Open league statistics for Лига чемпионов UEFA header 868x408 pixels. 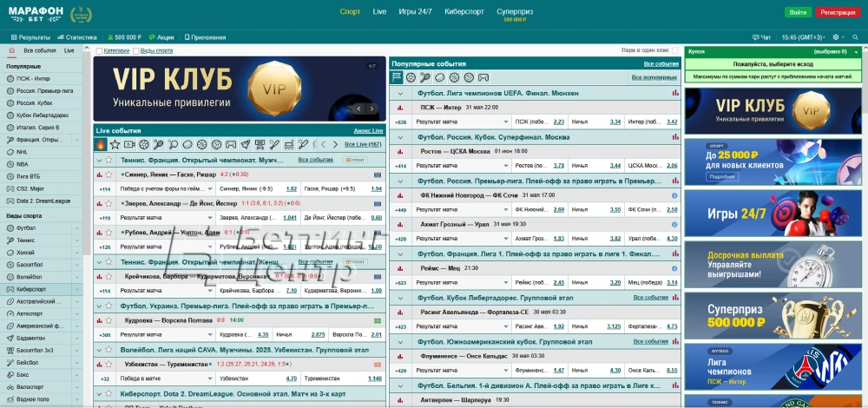(x=674, y=93)
